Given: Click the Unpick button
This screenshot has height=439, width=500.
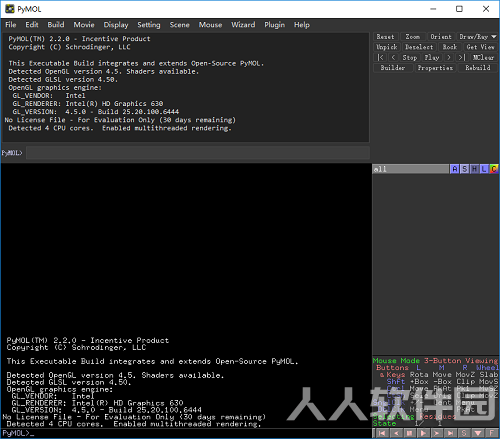Looking at the screenshot, I should pos(387,47).
